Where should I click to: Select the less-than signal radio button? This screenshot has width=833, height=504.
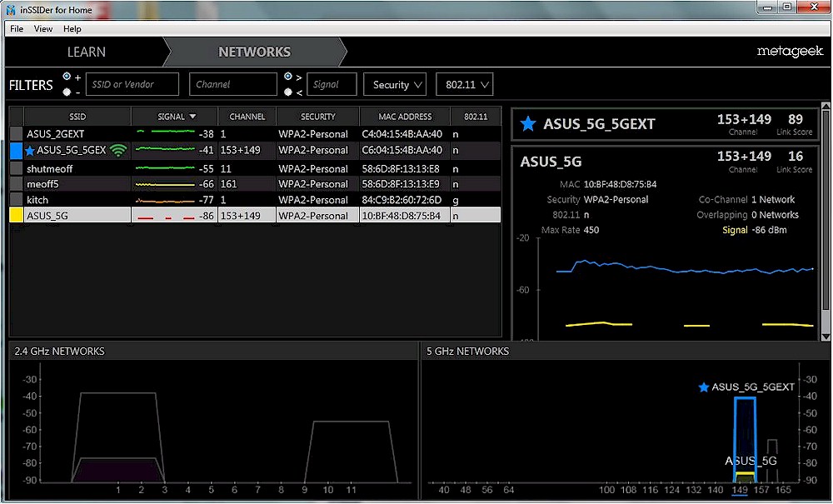pyautogui.click(x=288, y=92)
